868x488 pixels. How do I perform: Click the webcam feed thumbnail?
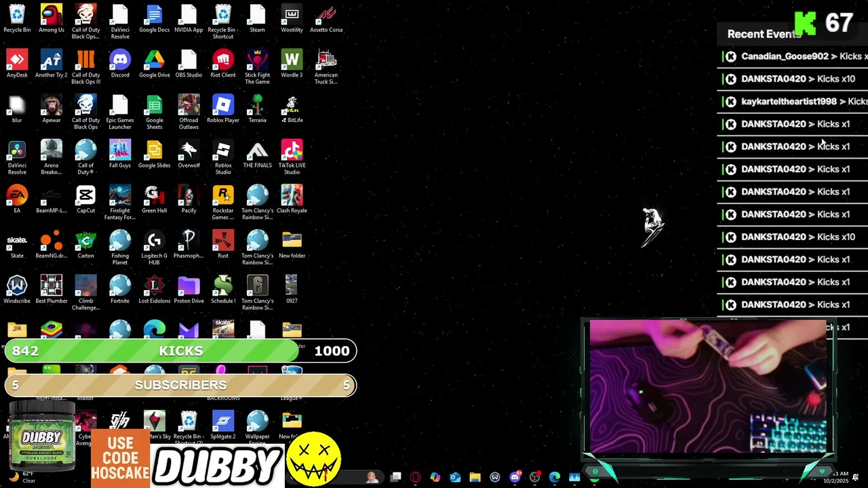[x=708, y=386]
